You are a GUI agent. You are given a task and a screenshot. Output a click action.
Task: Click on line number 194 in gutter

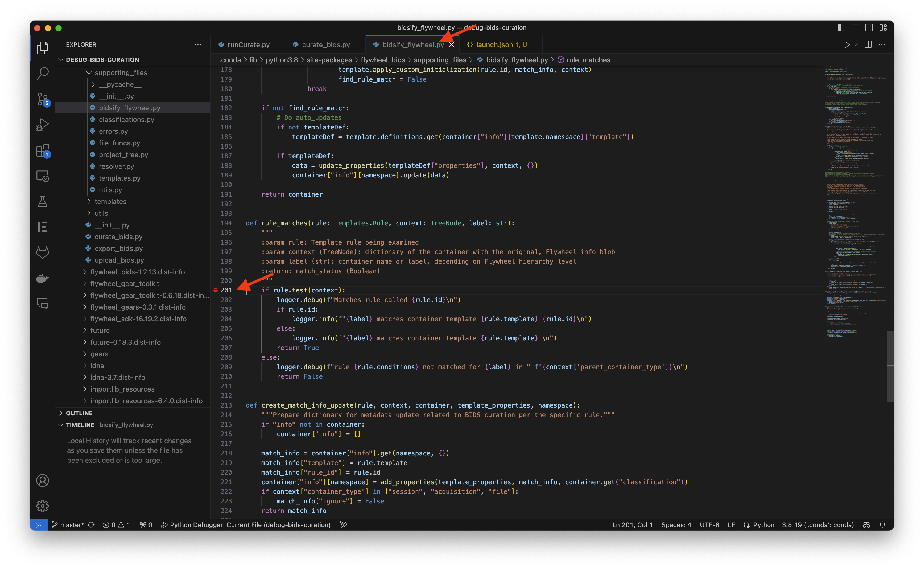click(x=226, y=223)
